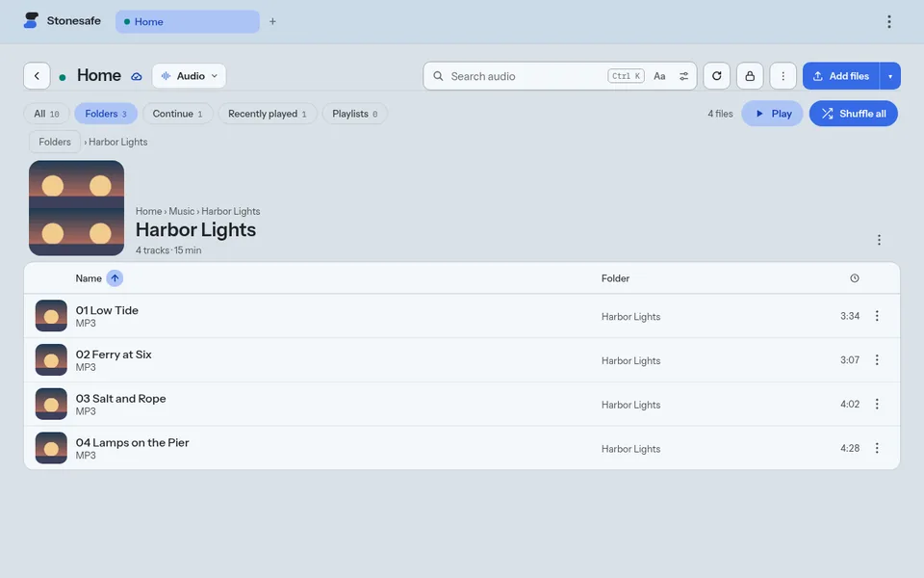
Task: Play the Harbor Lights folder
Action: (772, 114)
